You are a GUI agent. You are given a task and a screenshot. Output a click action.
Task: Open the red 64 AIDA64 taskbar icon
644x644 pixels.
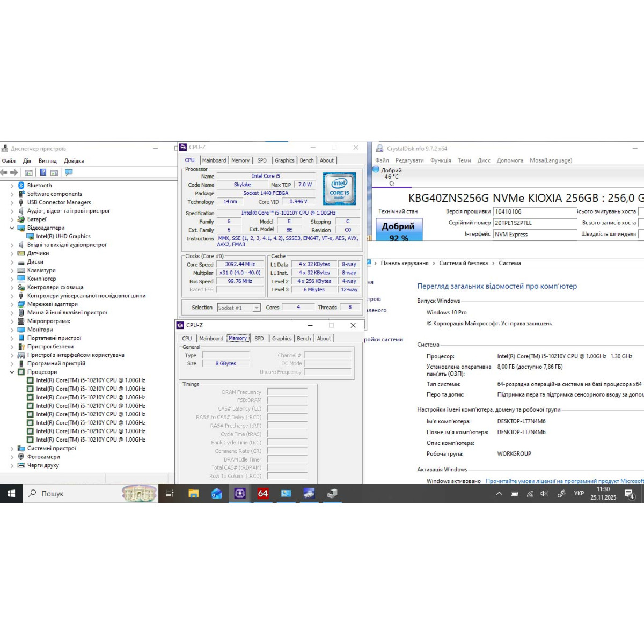(263, 493)
